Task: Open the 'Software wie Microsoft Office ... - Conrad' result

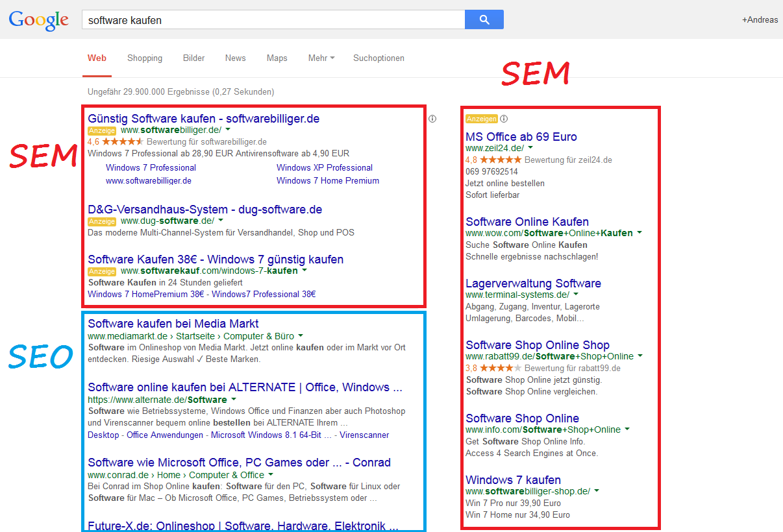Action: 239,463
